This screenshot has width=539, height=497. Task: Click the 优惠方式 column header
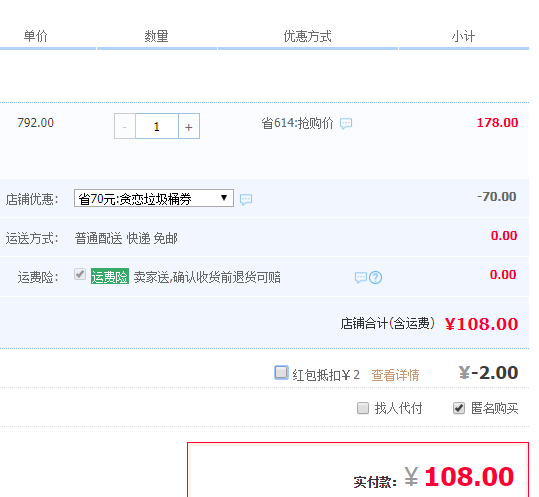click(307, 36)
